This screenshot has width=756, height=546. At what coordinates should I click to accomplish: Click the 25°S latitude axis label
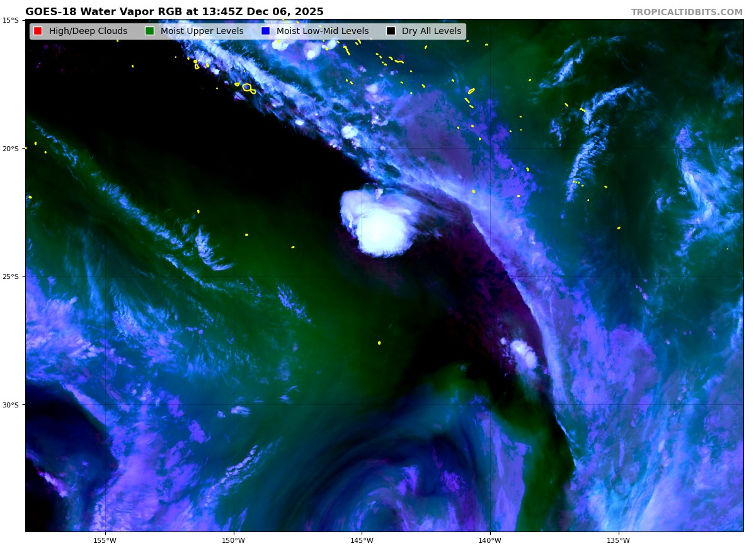(11, 276)
